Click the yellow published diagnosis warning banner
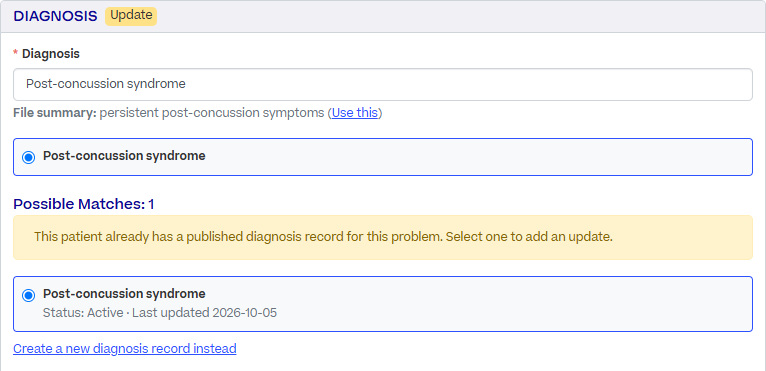 (383, 238)
